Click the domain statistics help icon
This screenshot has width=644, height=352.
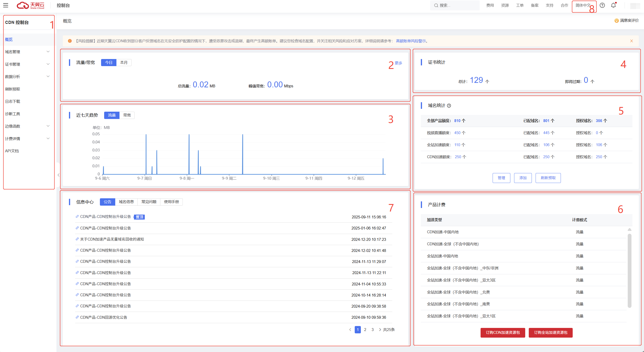449,106
